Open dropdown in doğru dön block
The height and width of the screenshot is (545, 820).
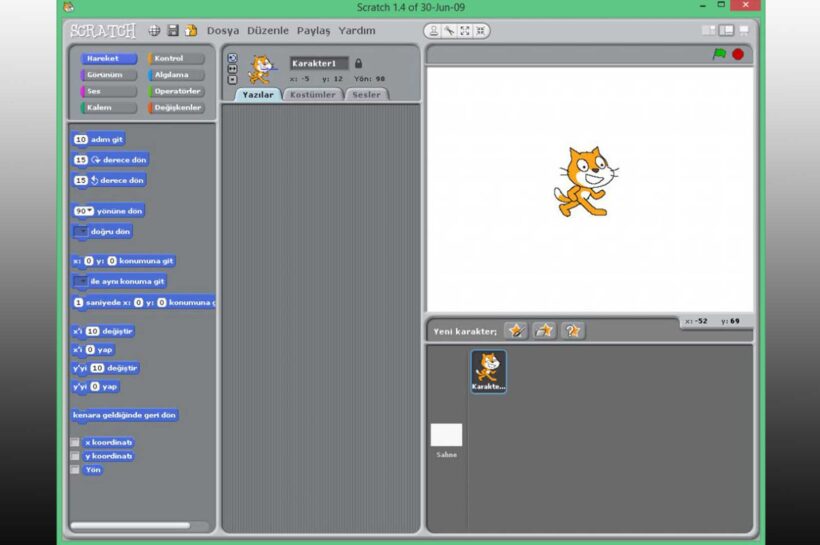coord(81,231)
